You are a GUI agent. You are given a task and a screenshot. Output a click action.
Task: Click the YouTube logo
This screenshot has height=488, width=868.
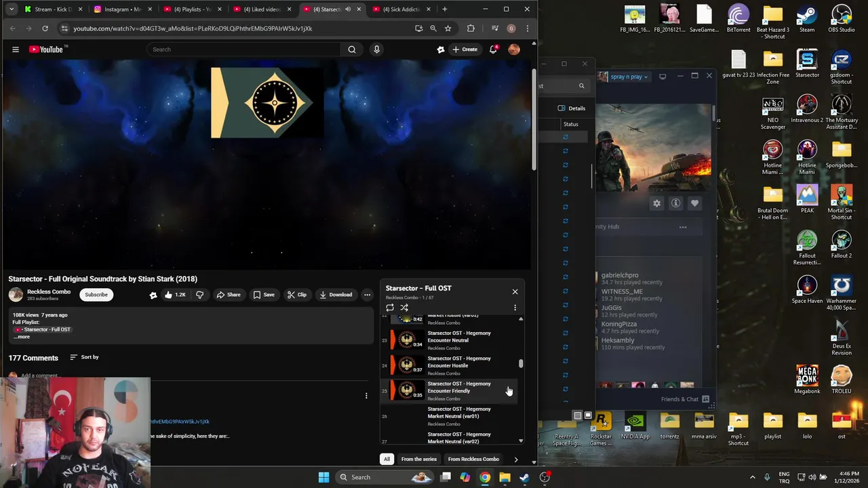(x=45, y=49)
